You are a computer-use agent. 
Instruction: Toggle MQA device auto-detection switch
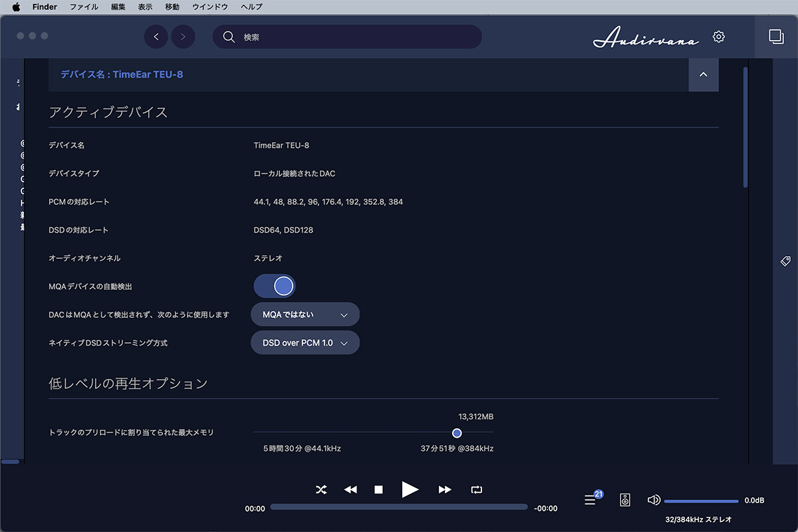click(x=275, y=286)
